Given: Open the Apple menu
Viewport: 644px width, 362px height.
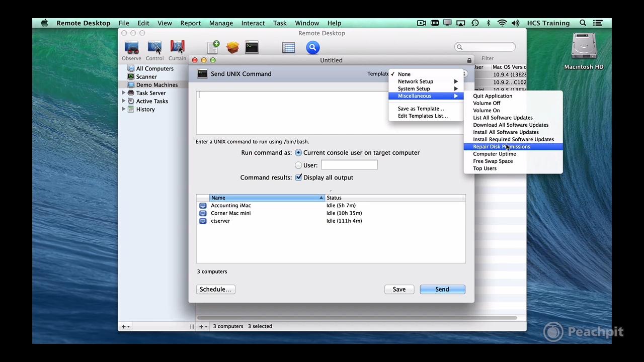Looking at the screenshot, I should (x=45, y=23).
